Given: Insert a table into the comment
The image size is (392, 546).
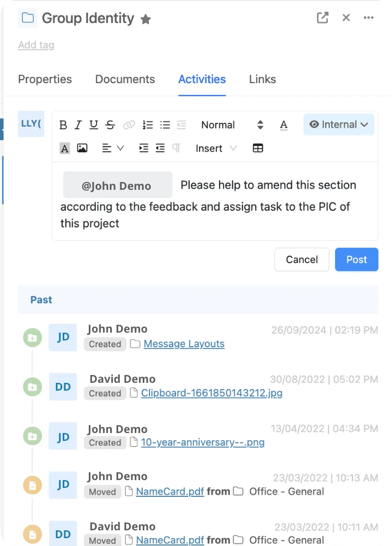Looking at the screenshot, I should point(258,148).
